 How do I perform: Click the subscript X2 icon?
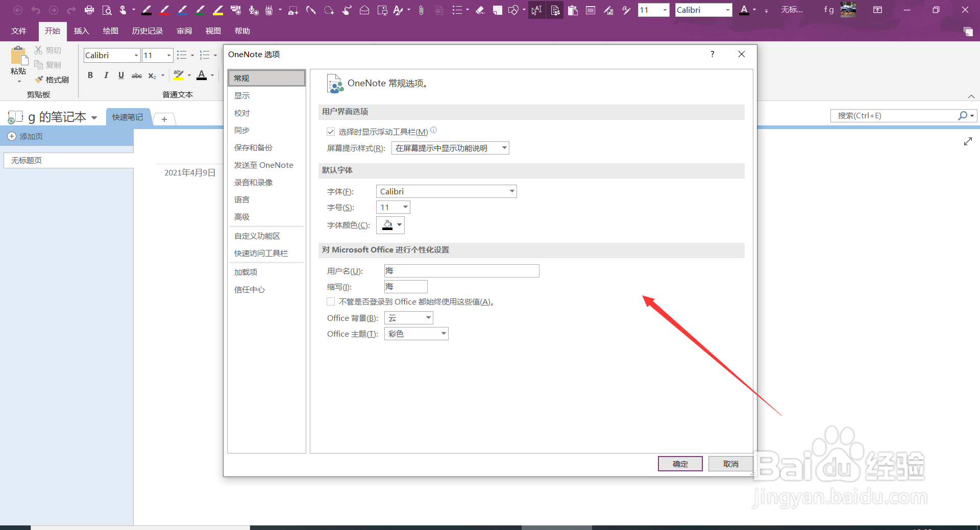[152, 75]
